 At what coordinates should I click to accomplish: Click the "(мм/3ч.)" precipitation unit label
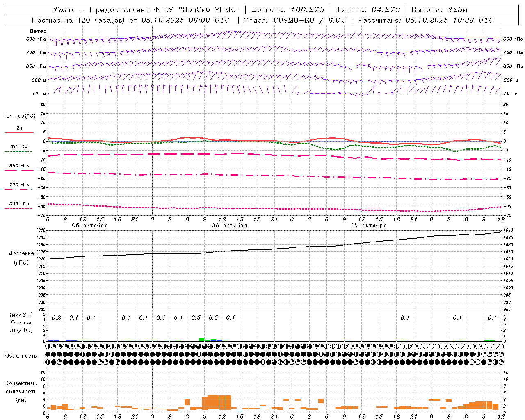tap(21, 315)
